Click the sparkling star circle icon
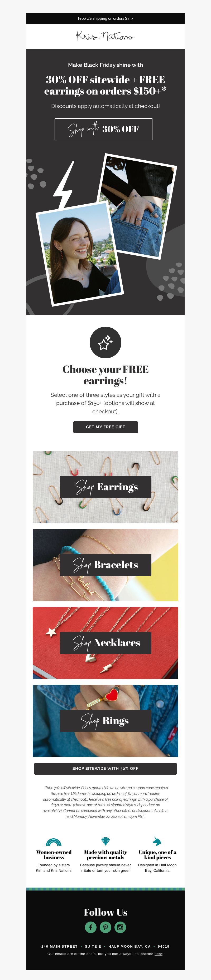 (x=105, y=342)
